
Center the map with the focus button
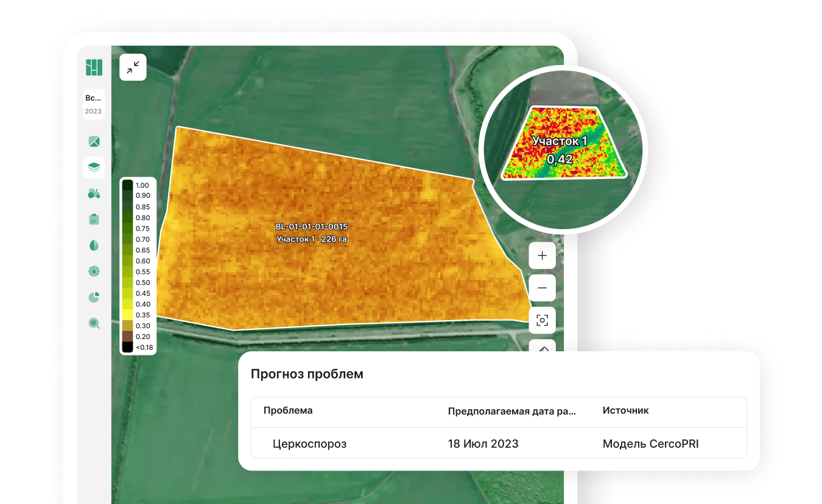542,320
